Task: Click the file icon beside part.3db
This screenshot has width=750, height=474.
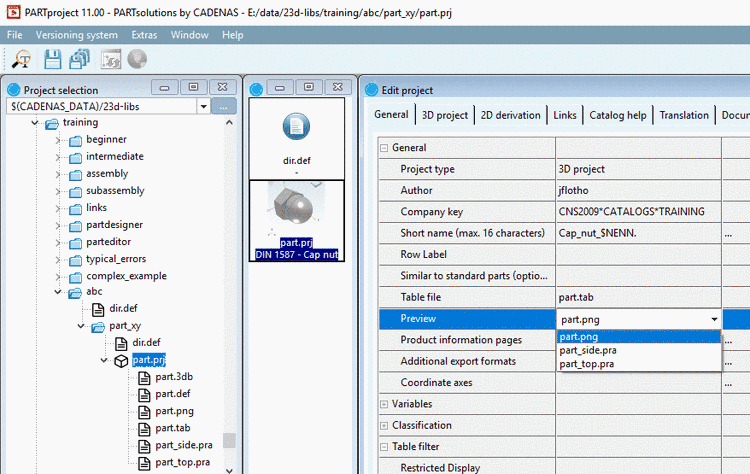Action: tap(144, 377)
